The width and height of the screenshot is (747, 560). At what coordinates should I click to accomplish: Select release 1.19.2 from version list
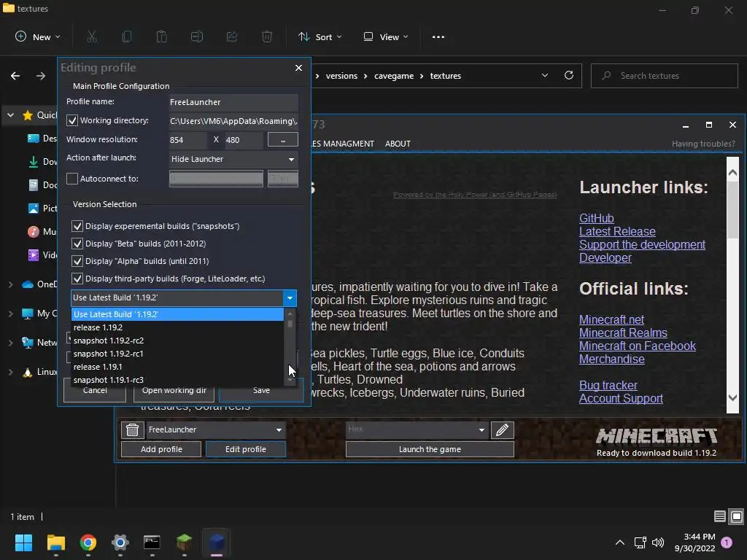click(177, 327)
